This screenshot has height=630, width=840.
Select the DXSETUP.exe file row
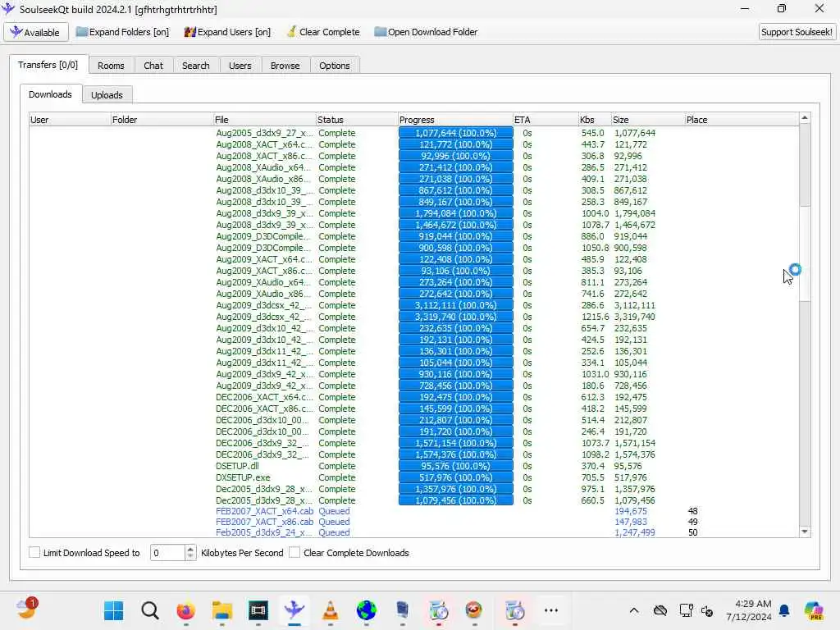(413, 477)
